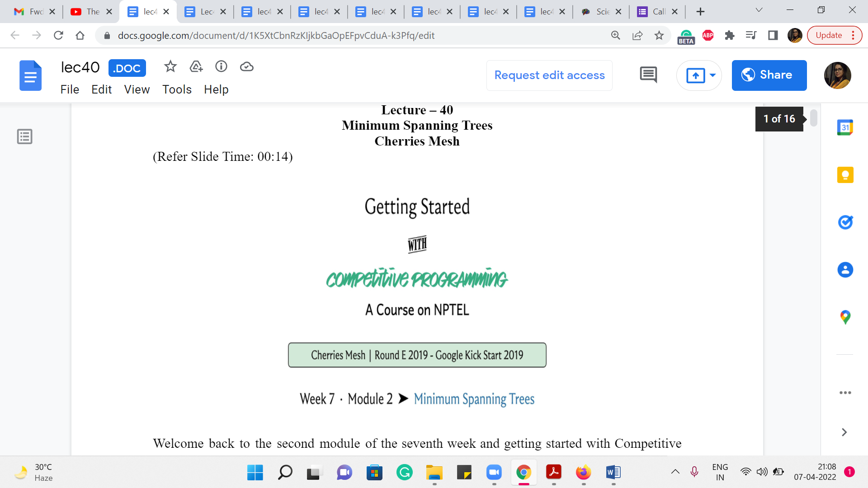Collapse the side panel with the chevron arrow
Screen dimensions: 868x488
pos(844,432)
